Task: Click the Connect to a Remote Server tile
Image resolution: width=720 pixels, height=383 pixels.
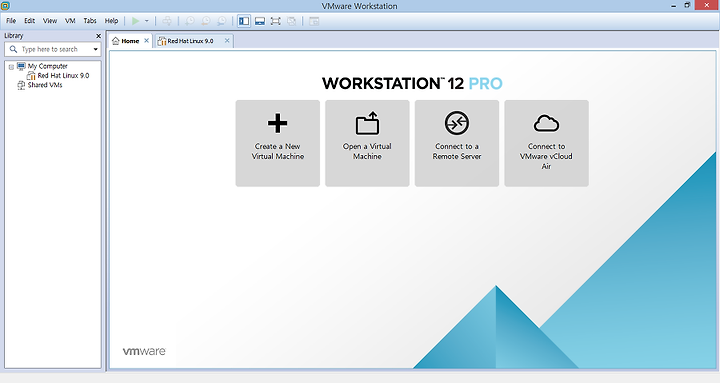Action: (457, 143)
